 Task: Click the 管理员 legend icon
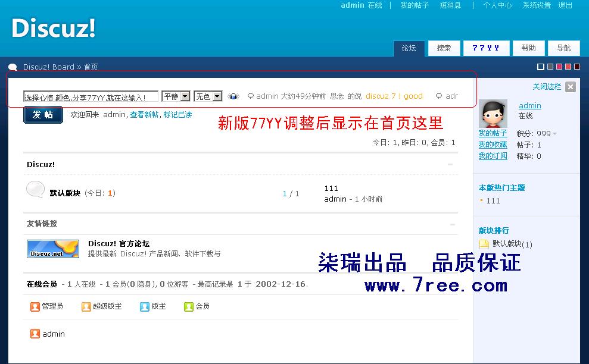coord(35,306)
